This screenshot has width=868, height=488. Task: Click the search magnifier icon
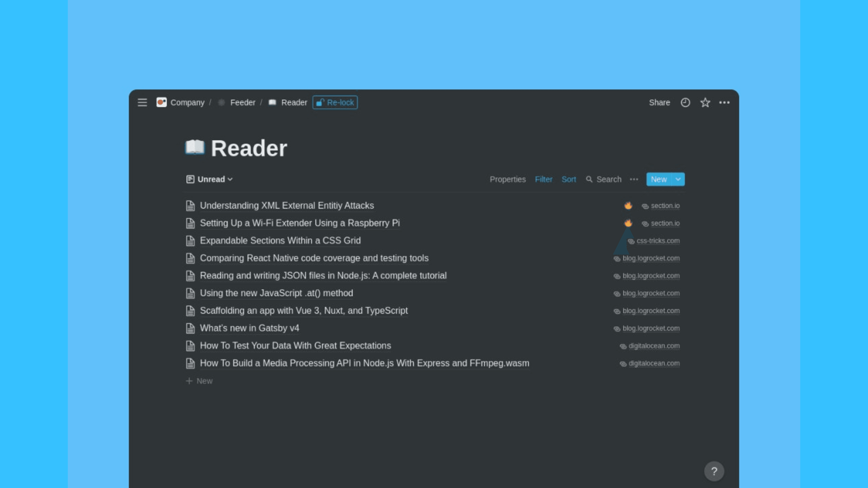[x=589, y=179]
